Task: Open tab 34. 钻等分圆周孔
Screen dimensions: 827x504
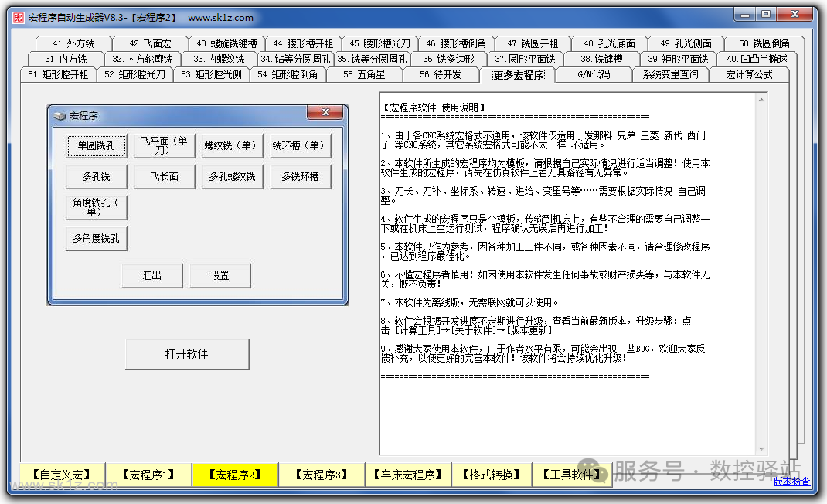Action: [x=295, y=59]
